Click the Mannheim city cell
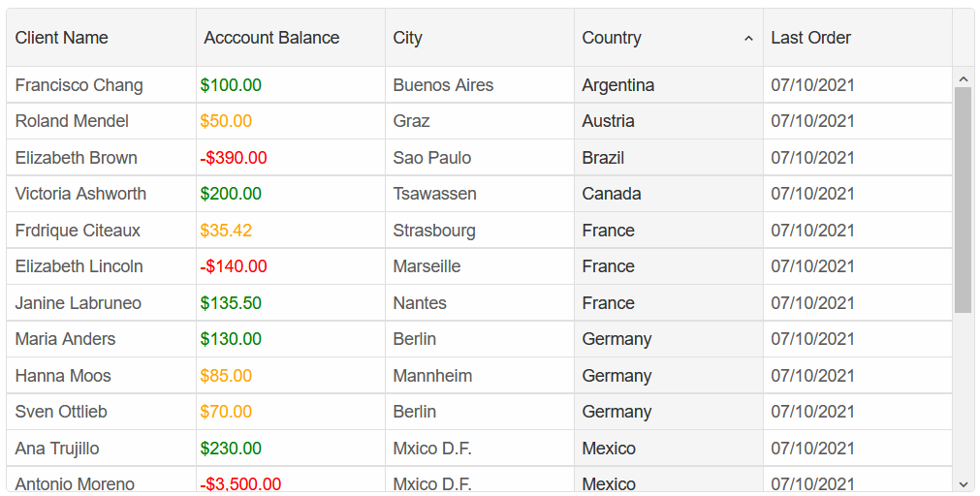The image size is (980, 496). [x=480, y=376]
